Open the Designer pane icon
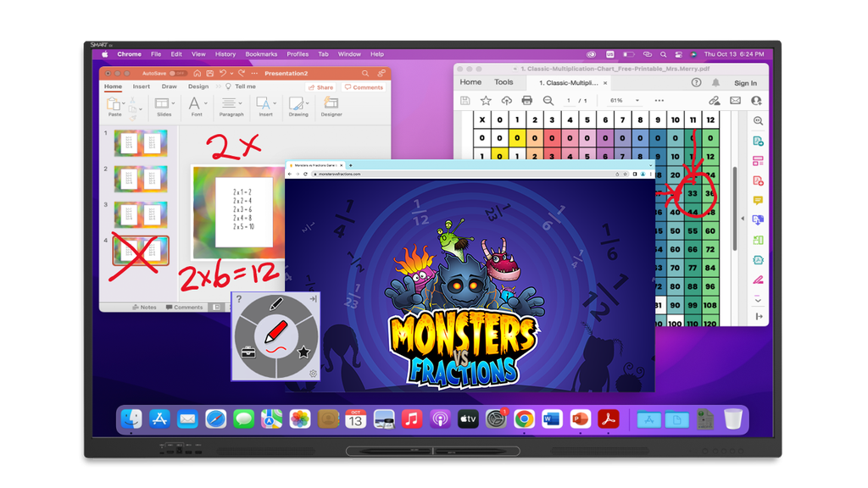The width and height of the screenshot is (868, 488). pos(331,103)
